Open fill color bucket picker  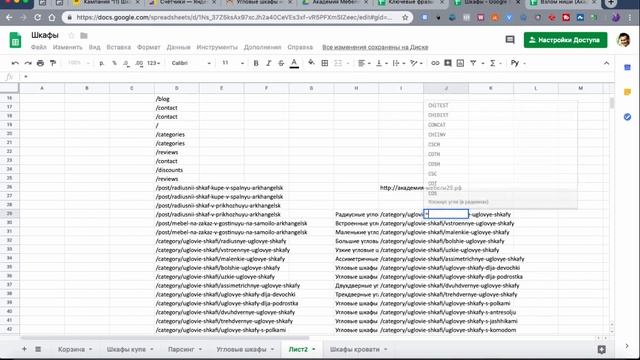(x=311, y=63)
